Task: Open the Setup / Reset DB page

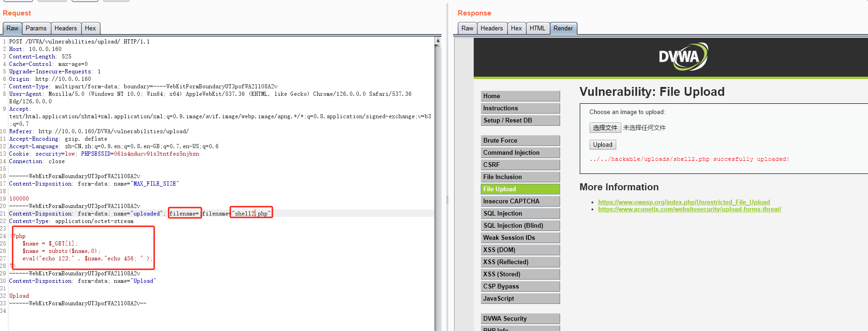Action: click(520, 120)
